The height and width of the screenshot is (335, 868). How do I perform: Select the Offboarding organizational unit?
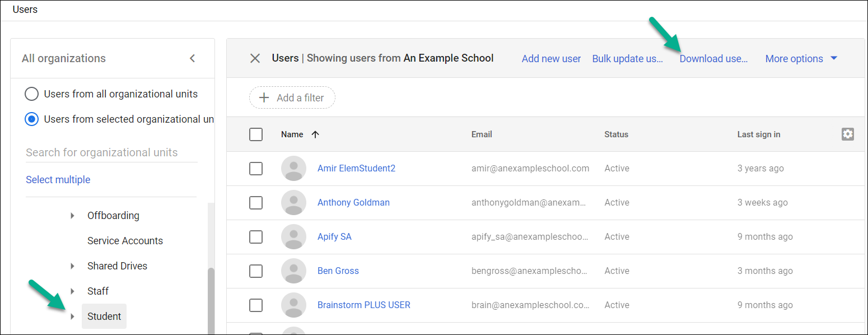tap(113, 216)
